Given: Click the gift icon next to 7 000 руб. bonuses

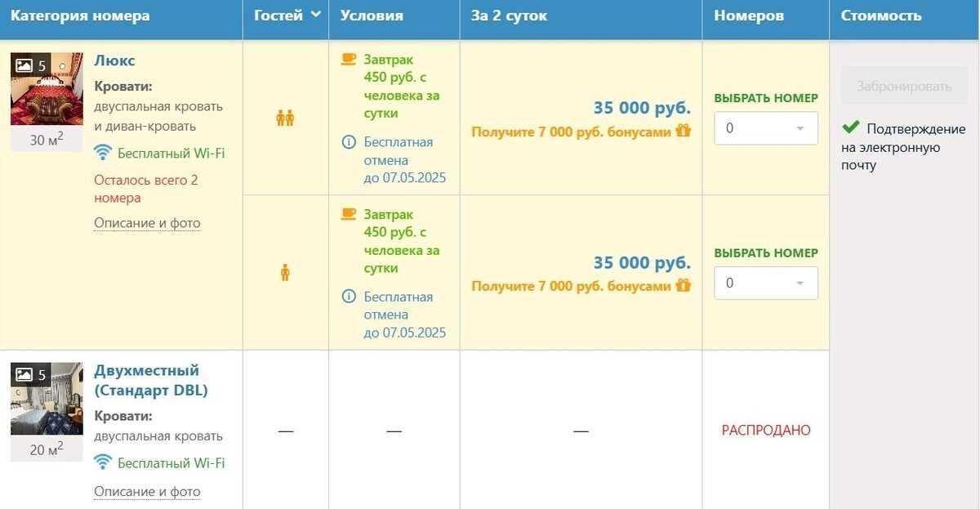Looking at the screenshot, I should pyautogui.click(x=685, y=130).
